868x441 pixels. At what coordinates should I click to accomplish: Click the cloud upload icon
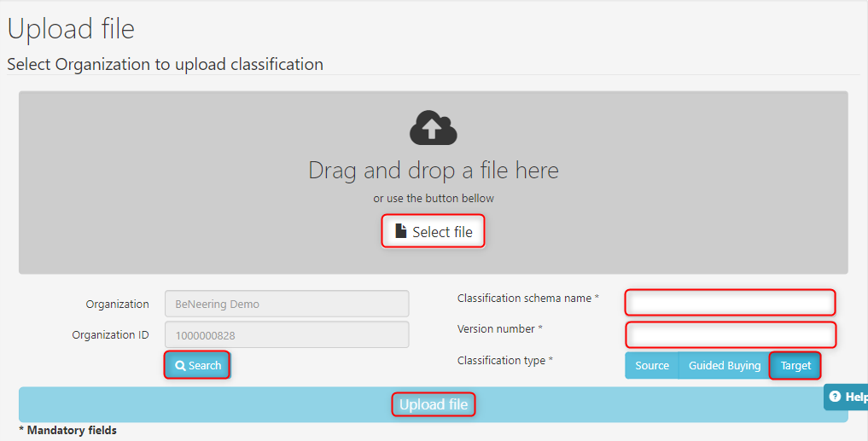point(434,128)
